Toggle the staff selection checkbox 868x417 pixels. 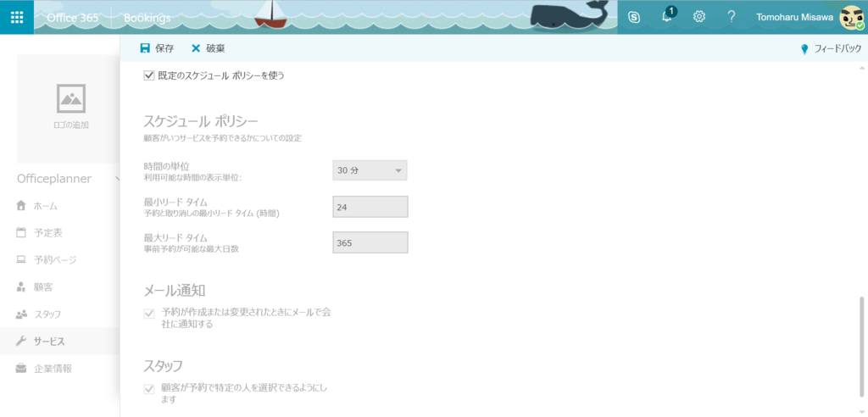click(149, 389)
